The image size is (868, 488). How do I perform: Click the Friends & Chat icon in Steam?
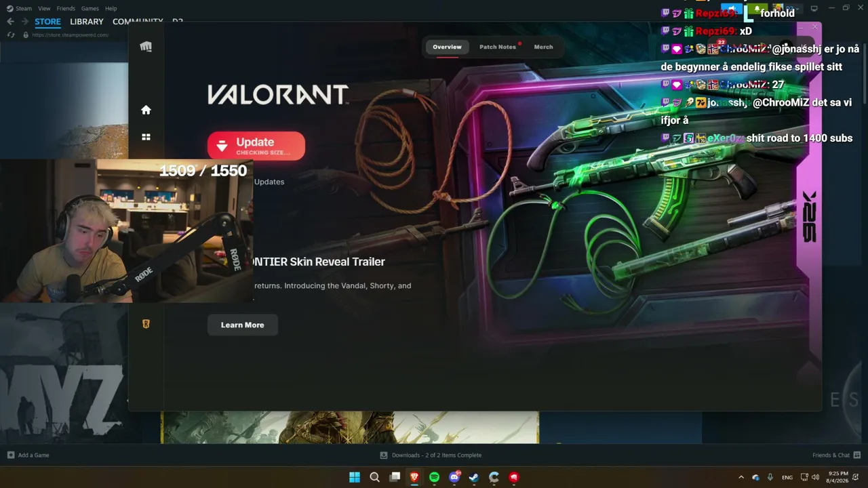(857, 455)
